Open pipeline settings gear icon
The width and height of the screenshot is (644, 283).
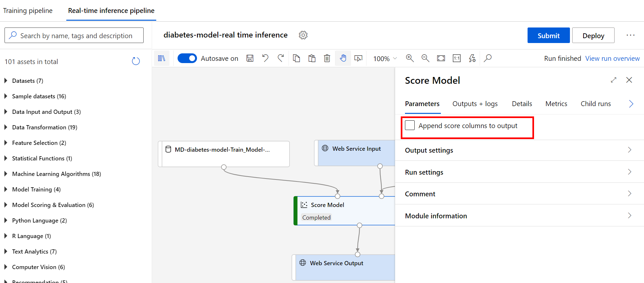point(303,35)
